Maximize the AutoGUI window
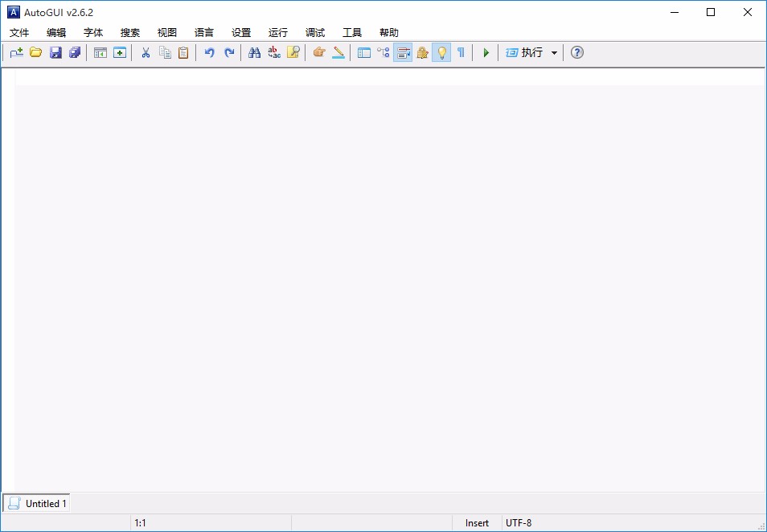 [x=711, y=12]
